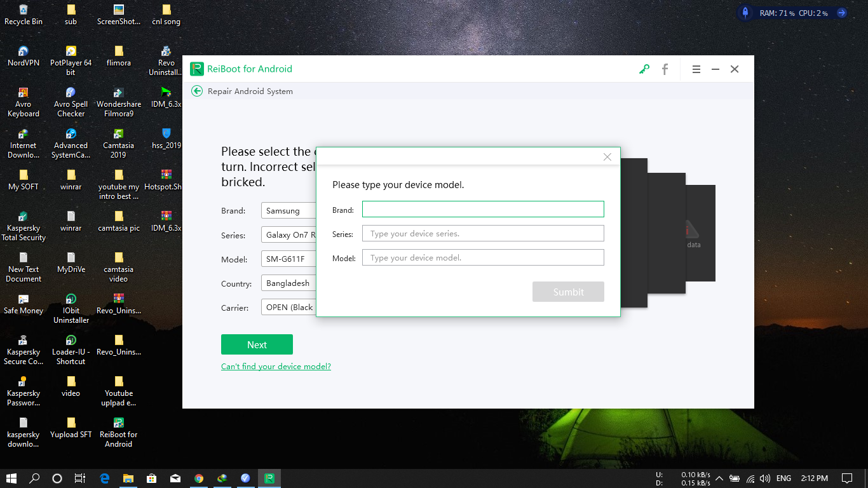Open 'Can't find your device model?' link
Screen dimensions: 868x488
(x=276, y=366)
